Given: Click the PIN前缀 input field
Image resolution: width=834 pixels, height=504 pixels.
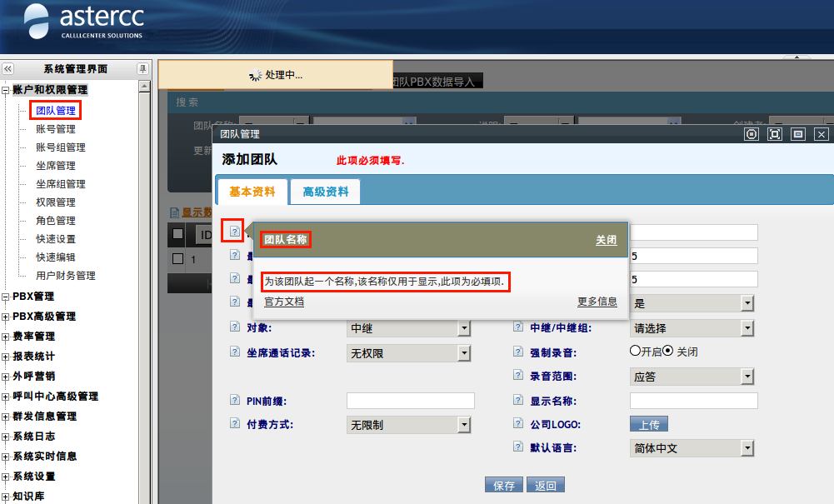Looking at the screenshot, I should tap(411, 401).
